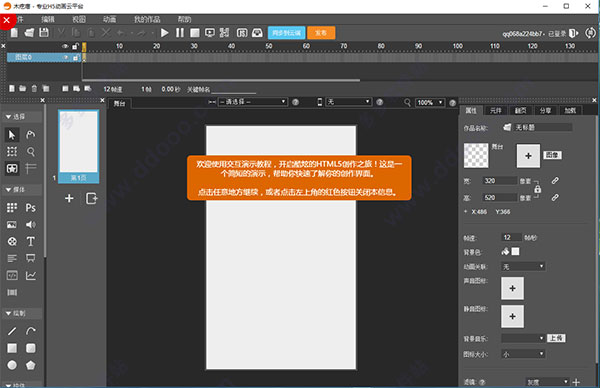
Task: Click the New document icon in toolbar
Action: [x=14, y=33]
